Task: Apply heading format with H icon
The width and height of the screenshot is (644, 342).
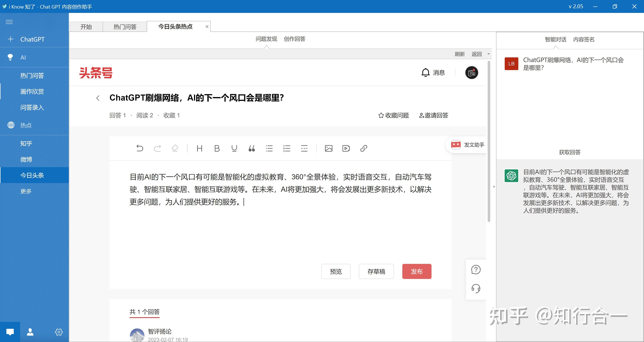Action: 200,148
